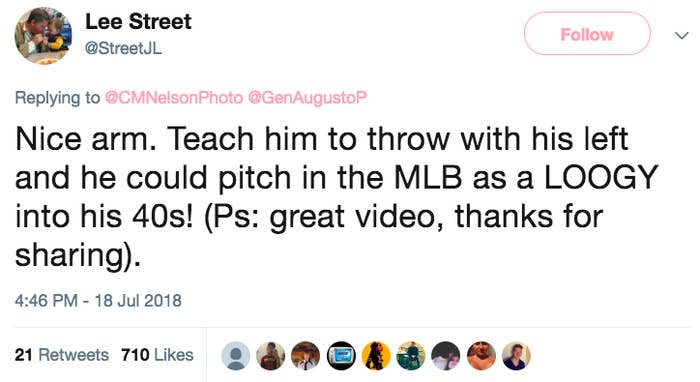This screenshot has width=700, height=382.
Task: Open the Lee Street display name link
Action: (x=138, y=21)
